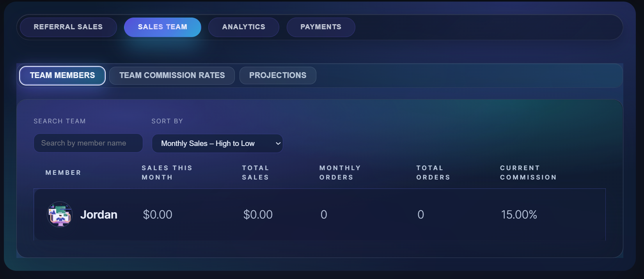View the Analytics section
The image size is (644, 279).
tap(243, 27)
